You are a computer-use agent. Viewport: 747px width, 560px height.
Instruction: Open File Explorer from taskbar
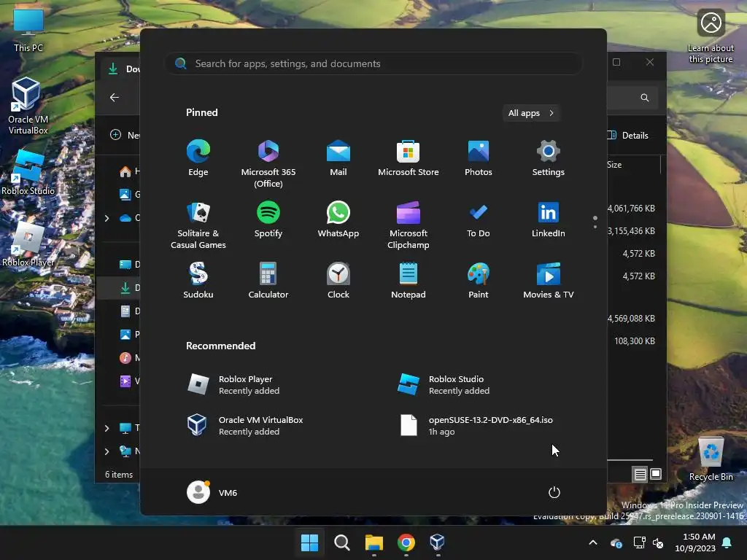click(x=374, y=542)
